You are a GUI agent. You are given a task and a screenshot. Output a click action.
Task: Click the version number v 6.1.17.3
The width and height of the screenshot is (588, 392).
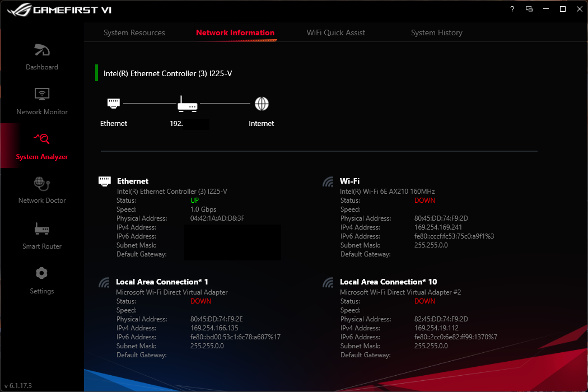18,386
